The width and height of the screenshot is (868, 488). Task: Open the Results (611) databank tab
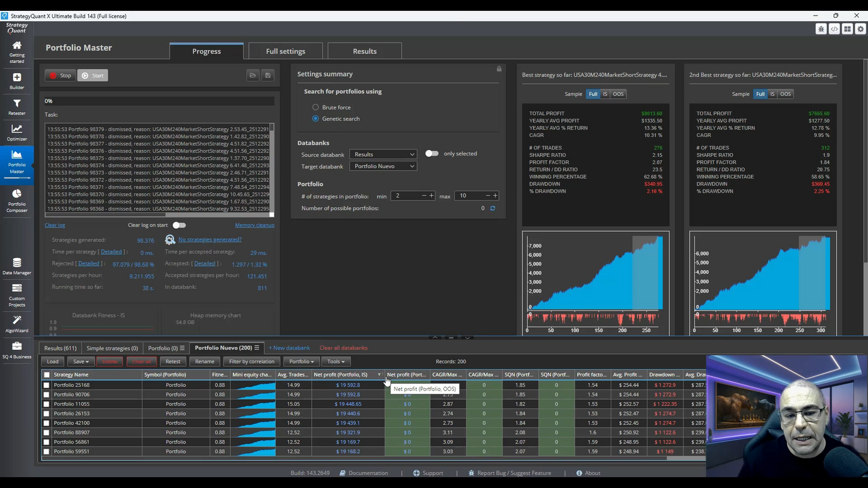tap(60, 348)
